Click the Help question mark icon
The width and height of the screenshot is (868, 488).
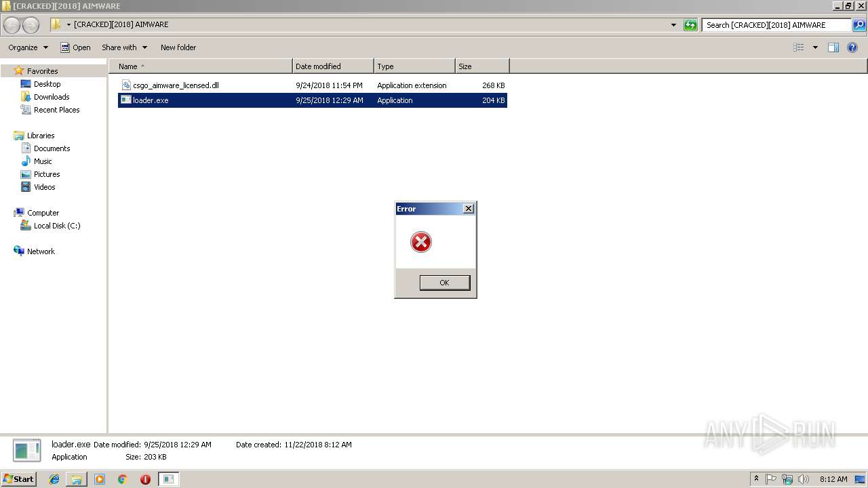click(x=852, y=47)
